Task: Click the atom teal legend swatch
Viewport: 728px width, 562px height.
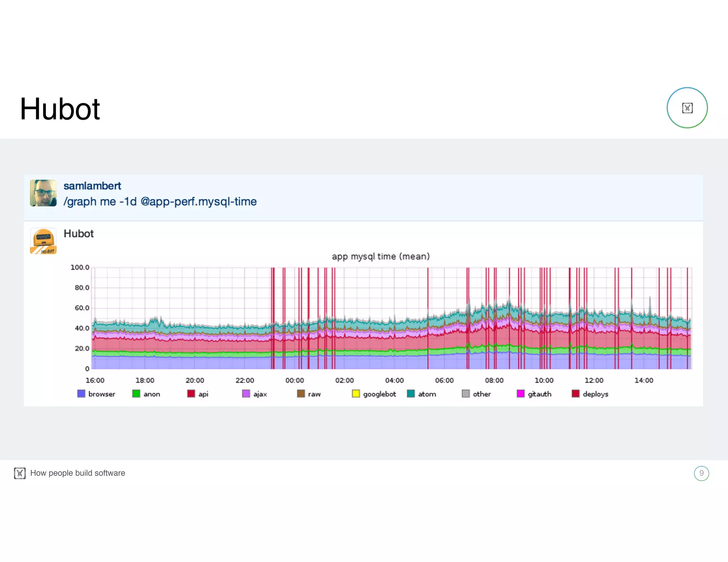Action: [411, 394]
